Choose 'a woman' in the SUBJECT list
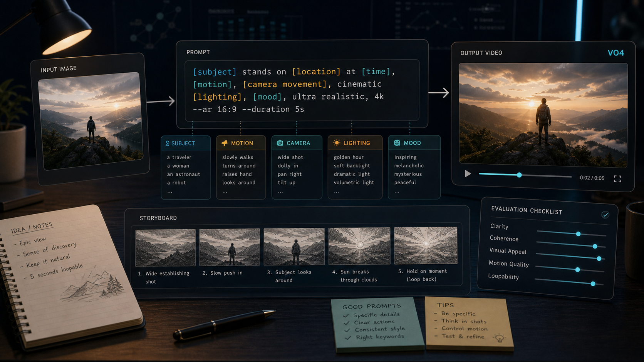 [178, 166]
